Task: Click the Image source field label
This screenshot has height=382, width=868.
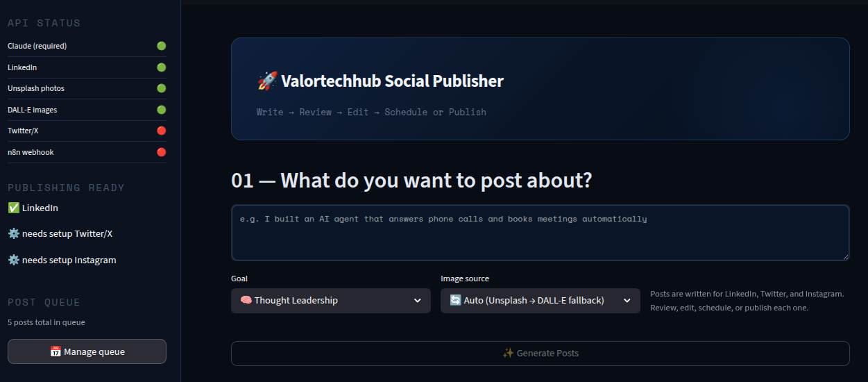Action: tap(465, 279)
